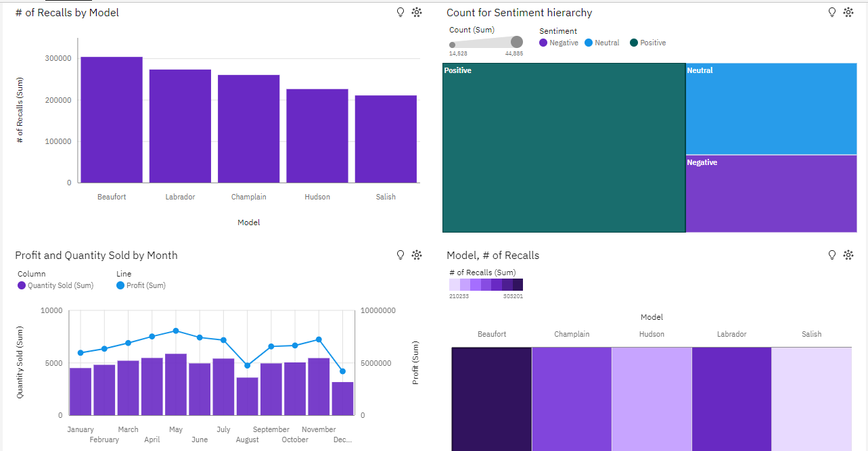868x451 pixels.
Task: Click the 'September' month axis label
Action: 271,429
